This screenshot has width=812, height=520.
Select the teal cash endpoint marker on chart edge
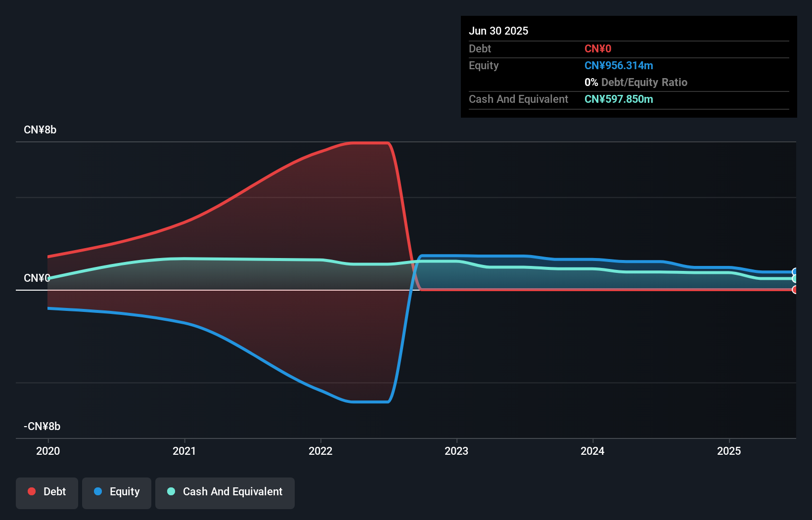coord(795,279)
